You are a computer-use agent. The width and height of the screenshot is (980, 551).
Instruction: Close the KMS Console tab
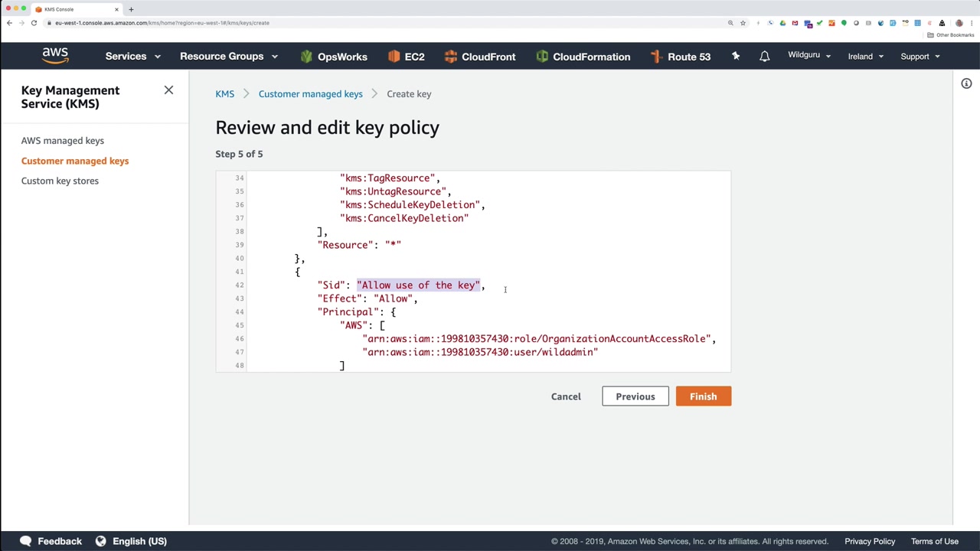(116, 9)
